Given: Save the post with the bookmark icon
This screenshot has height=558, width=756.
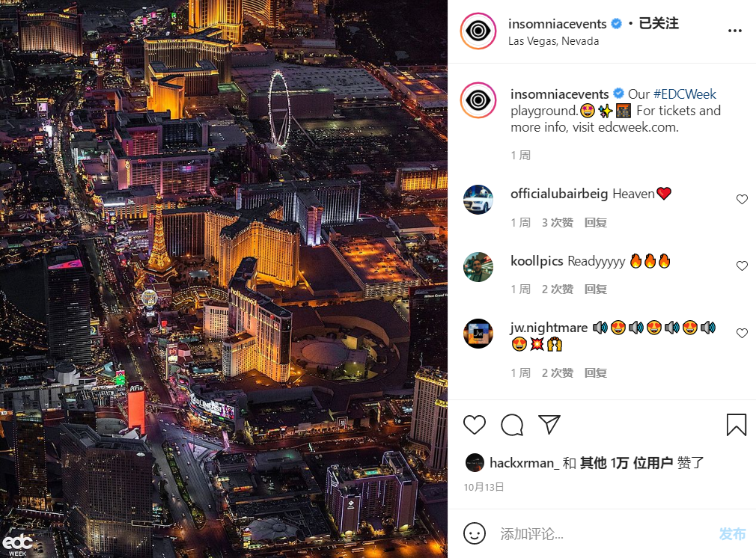Looking at the screenshot, I should click(737, 425).
